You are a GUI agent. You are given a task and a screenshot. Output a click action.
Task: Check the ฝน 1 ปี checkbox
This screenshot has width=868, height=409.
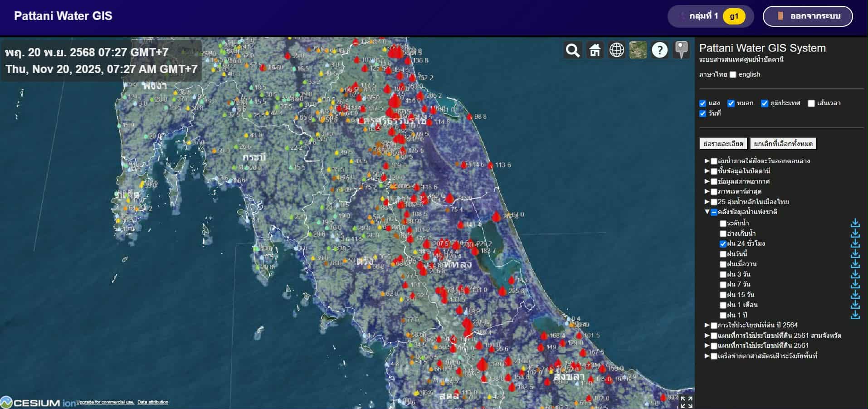[723, 315]
